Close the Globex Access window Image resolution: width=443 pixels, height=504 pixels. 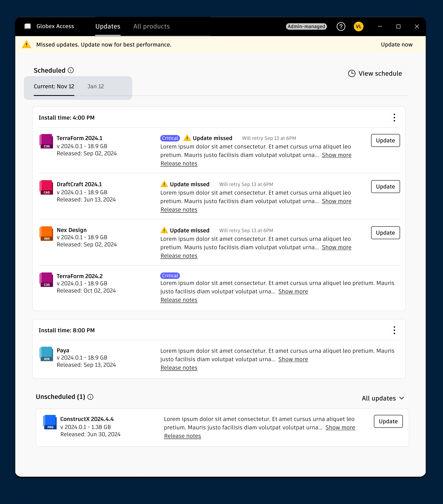click(x=417, y=26)
